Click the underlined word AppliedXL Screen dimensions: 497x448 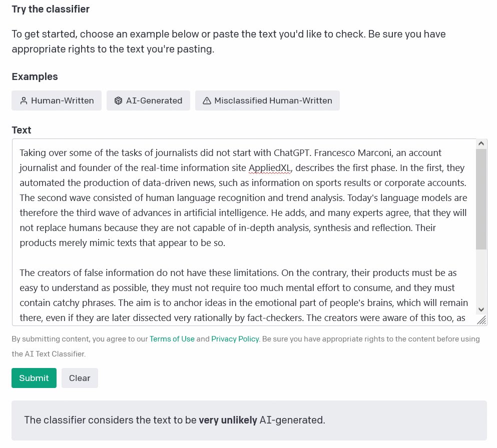[x=269, y=168]
